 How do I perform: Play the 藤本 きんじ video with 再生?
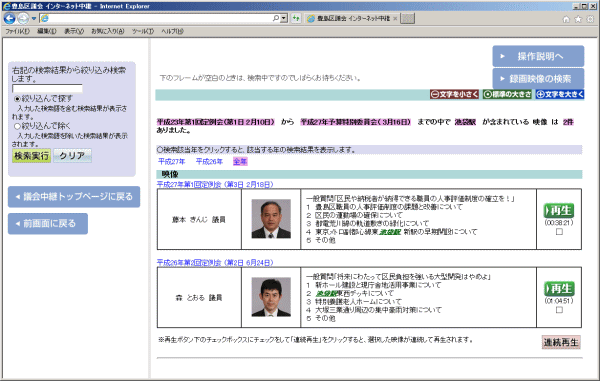click(559, 210)
